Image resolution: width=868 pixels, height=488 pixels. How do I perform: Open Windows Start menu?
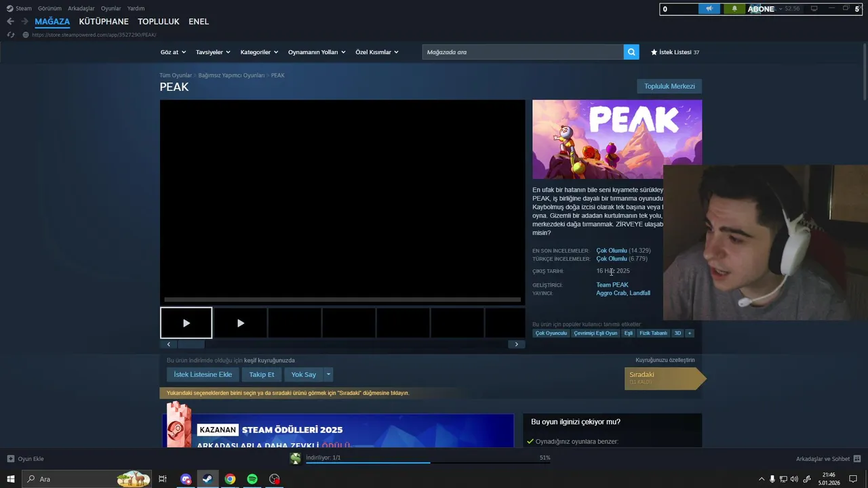(x=10, y=479)
